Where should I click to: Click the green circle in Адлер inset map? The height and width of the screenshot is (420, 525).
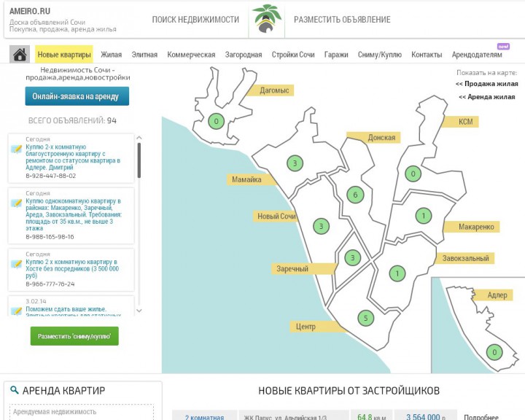[494, 353]
